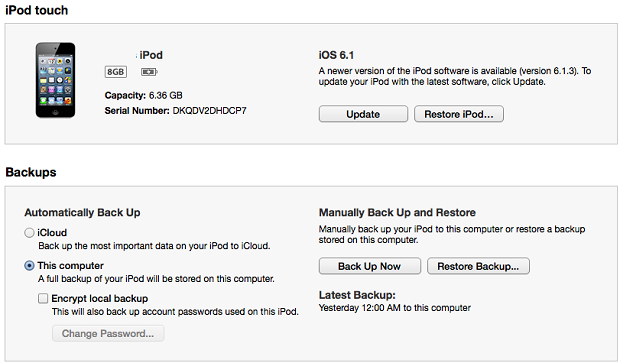Viewport: 620px width, 363px height.
Task: Click the full backup description text
Action: click(156, 279)
